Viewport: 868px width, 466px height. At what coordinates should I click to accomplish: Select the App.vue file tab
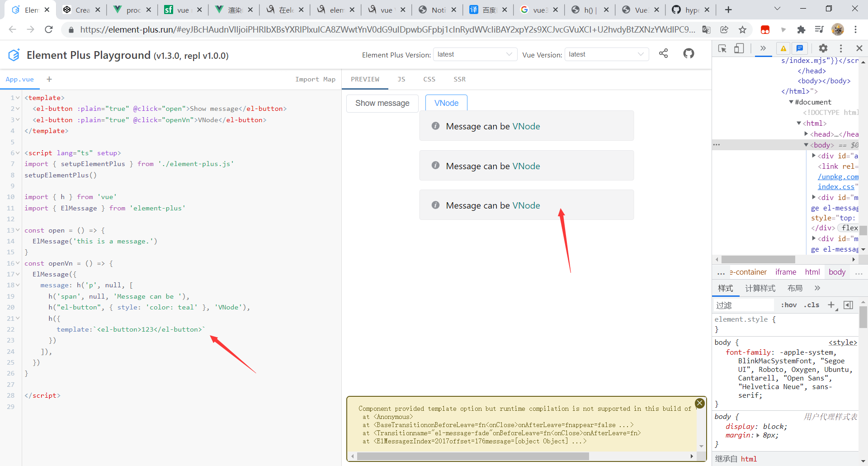point(20,79)
